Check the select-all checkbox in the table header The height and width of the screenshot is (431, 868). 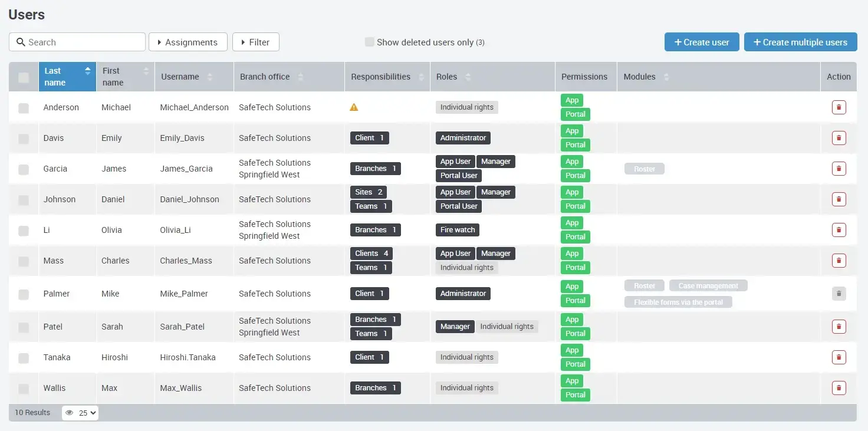[x=24, y=77]
